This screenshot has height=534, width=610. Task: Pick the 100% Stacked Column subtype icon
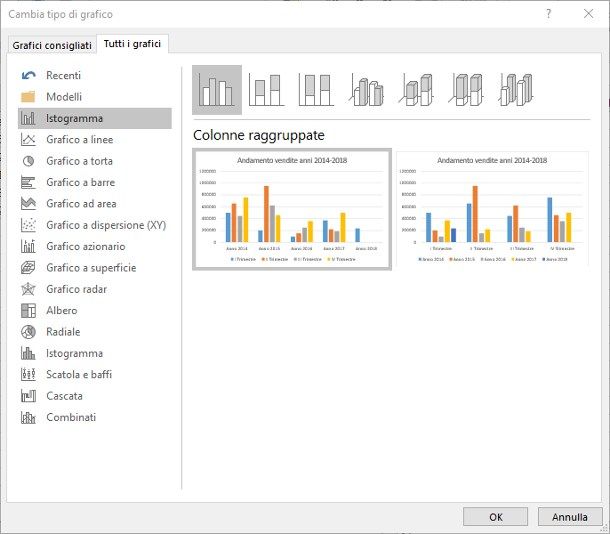tap(316, 90)
